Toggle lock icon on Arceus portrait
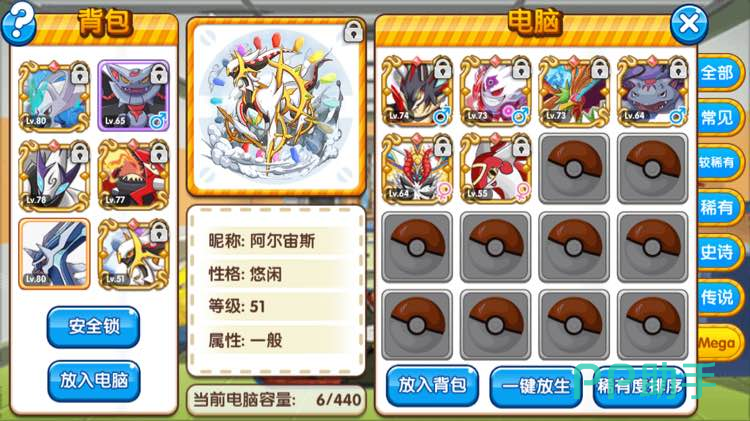This screenshot has height=421, width=750. click(x=353, y=32)
